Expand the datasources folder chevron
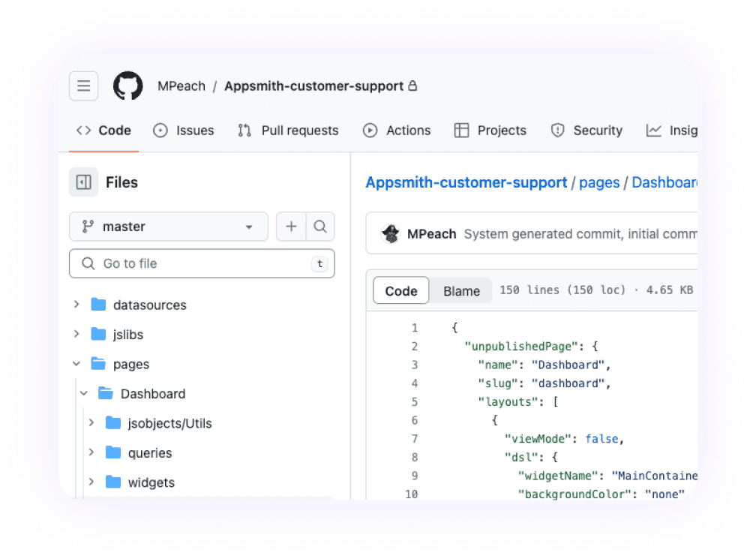This screenshot has width=756, height=559. [x=76, y=305]
